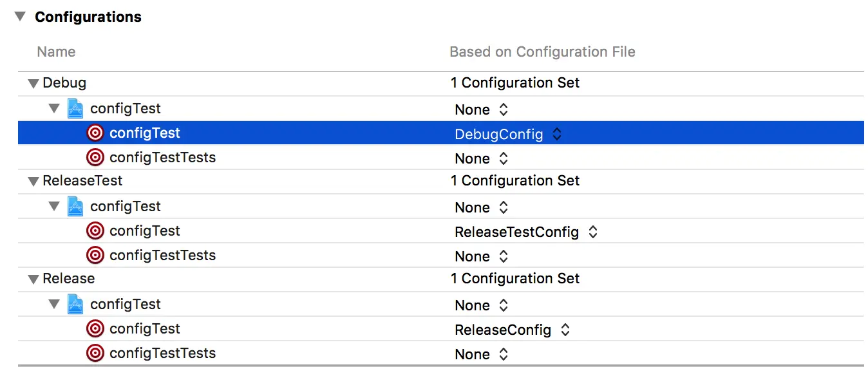The image size is (868, 367).
Task: Click target icon for configTest under ReleaseTest
Action: (95, 231)
